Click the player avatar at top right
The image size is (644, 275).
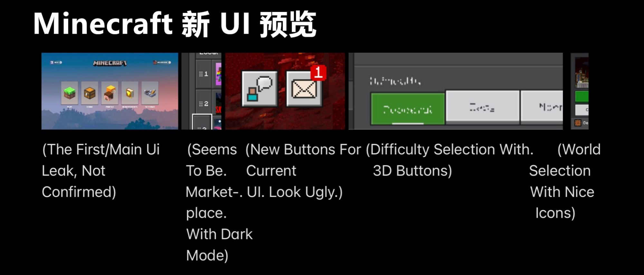[155, 62]
